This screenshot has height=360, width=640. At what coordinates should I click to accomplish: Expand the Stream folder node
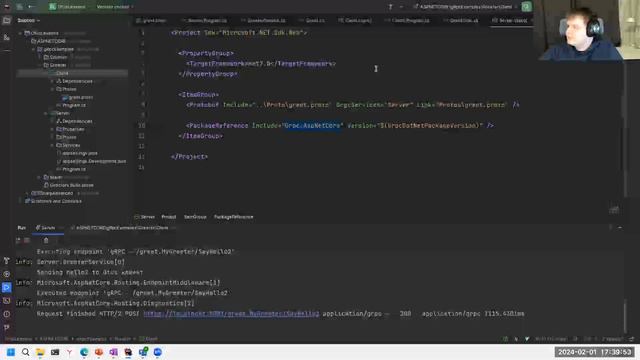click(40, 177)
